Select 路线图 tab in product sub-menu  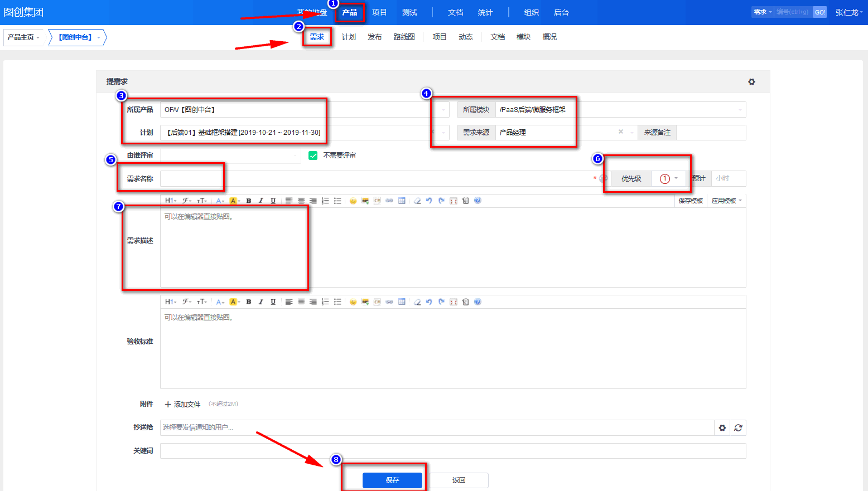point(404,37)
